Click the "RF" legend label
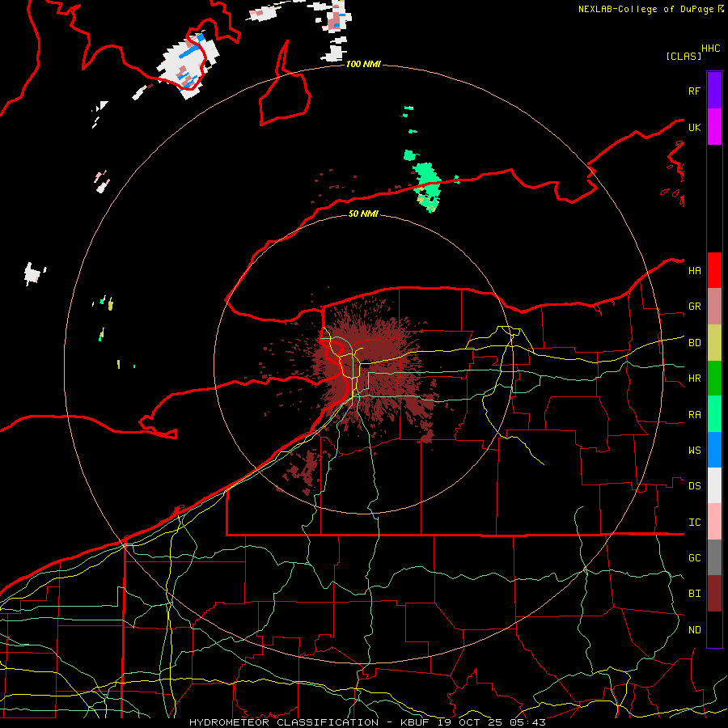Image resolution: width=728 pixels, height=728 pixels. click(694, 91)
